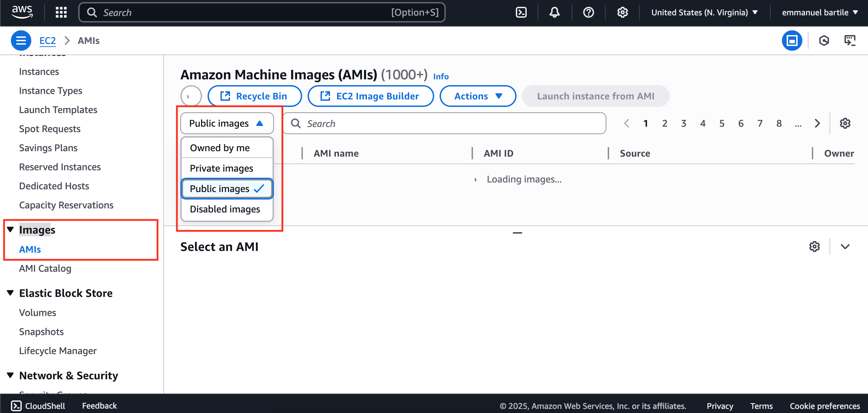Open the United States (N. Virginia) region menu
This screenshot has height=413, width=868.
(704, 12)
